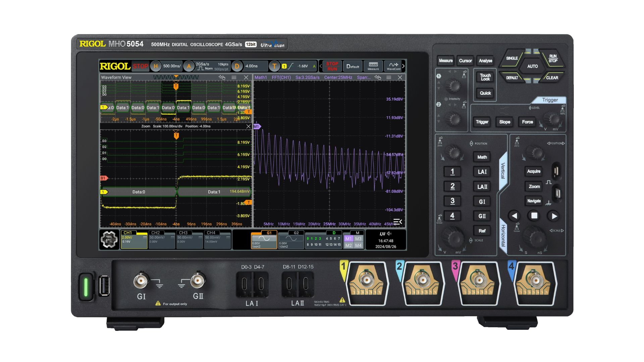The image size is (644, 362).
Task: Open the Math1 FFT window hamburger menu
Action: tap(389, 77)
